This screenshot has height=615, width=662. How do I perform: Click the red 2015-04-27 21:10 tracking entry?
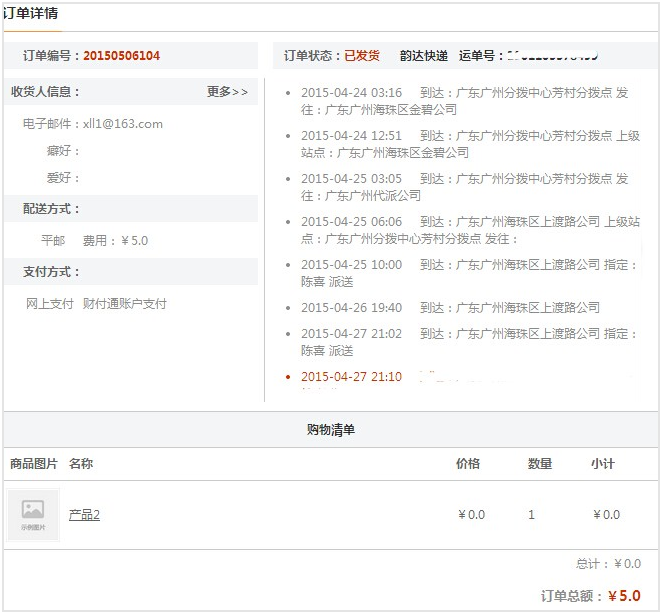pos(351,377)
